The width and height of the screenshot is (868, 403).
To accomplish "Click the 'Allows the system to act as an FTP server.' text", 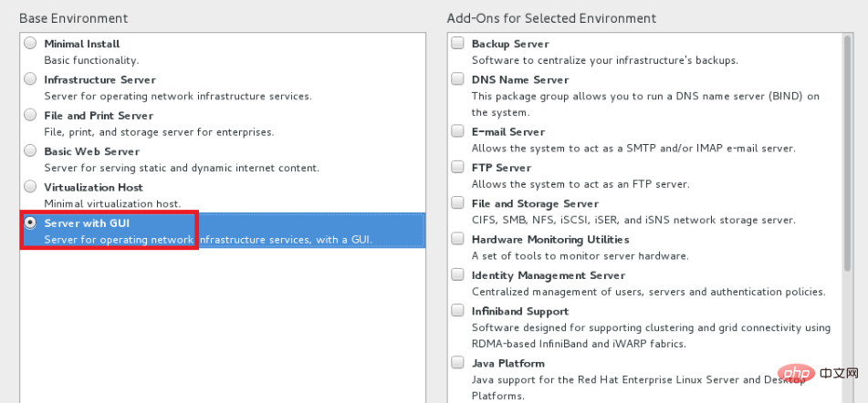I will (x=580, y=184).
